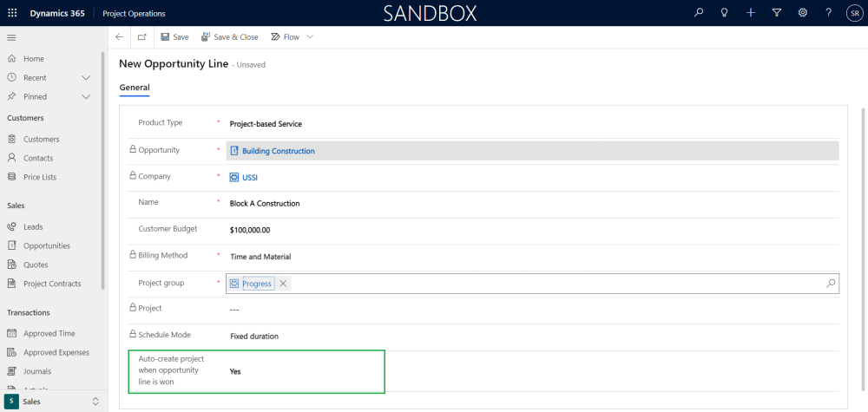Open Customers in the sidebar
The height and width of the screenshot is (412, 868).
click(41, 140)
